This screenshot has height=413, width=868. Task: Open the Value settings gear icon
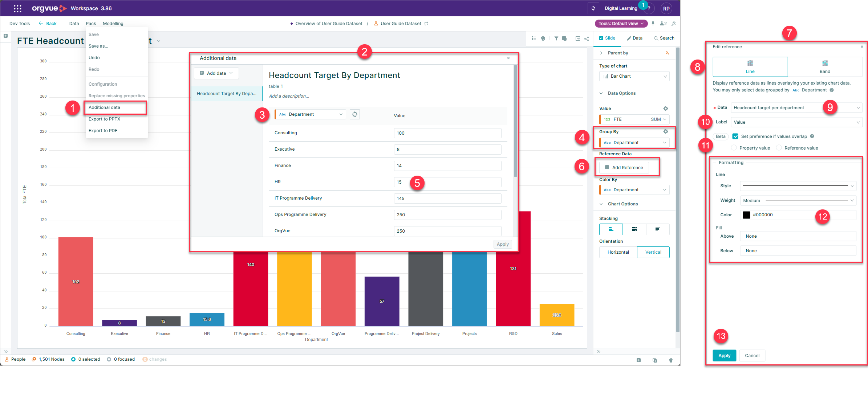pyautogui.click(x=665, y=109)
